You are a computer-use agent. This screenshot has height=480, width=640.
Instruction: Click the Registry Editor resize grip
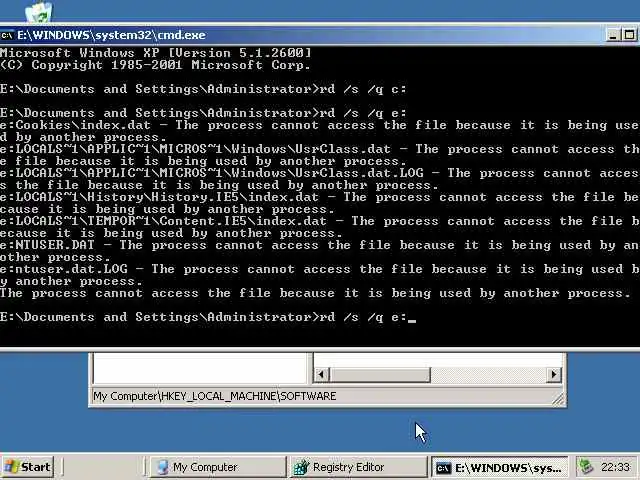[x=558, y=399]
